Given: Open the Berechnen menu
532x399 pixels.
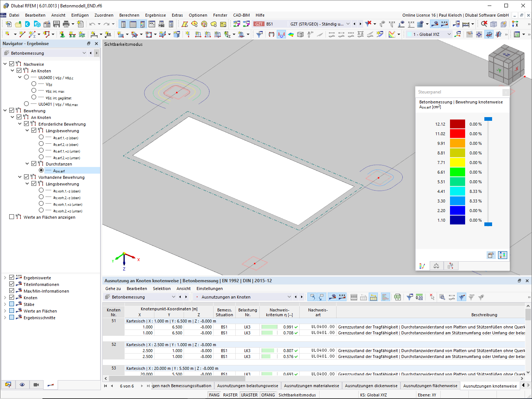Looking at the screenshot, I should (129, 15).
